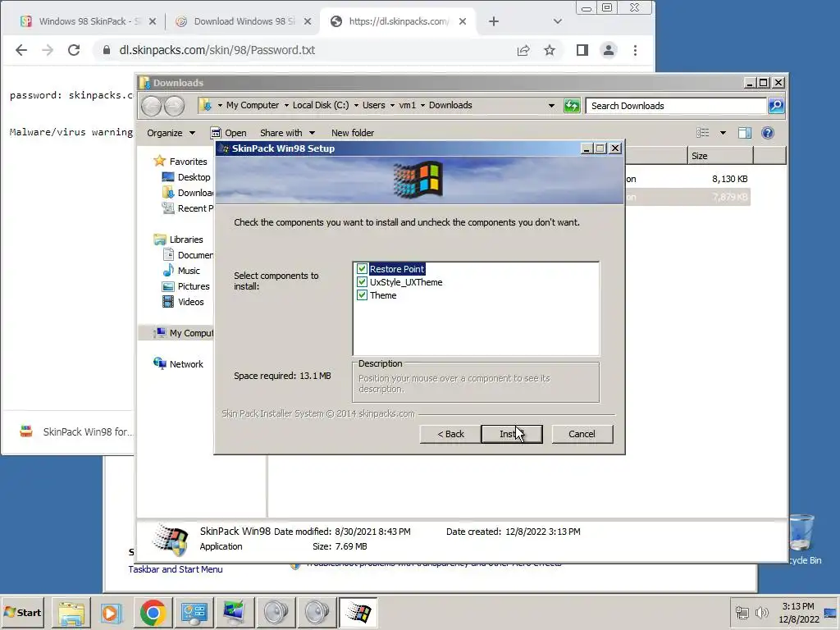Click the change view icon
The height and width of the screenshot is (630, 840).
[702, 133]
